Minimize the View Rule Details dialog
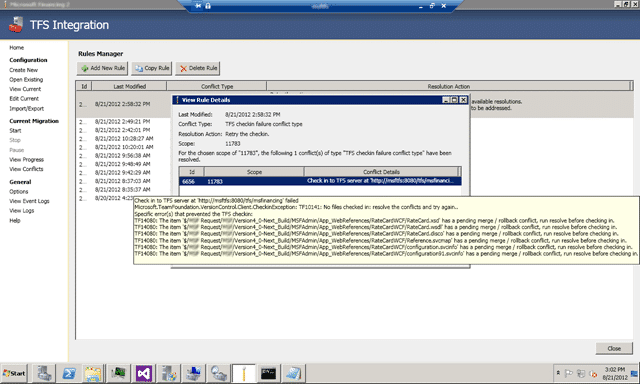 [x=446, y=100]
